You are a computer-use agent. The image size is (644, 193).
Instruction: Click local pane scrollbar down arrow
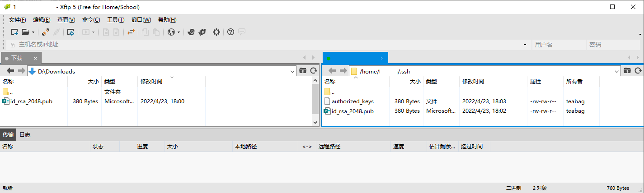point(316,122)
